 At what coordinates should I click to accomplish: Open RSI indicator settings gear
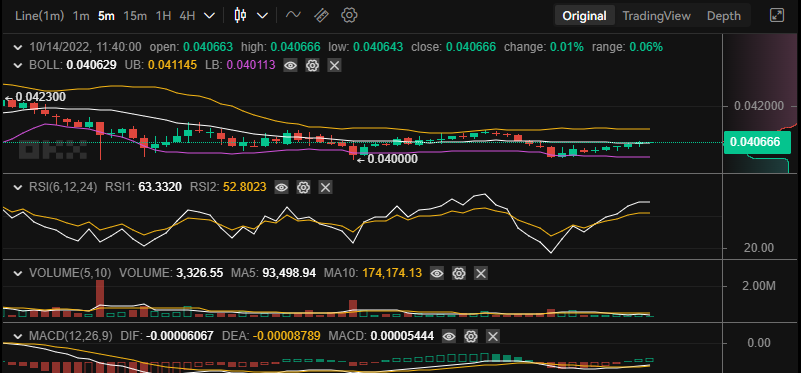pos(303,188)
